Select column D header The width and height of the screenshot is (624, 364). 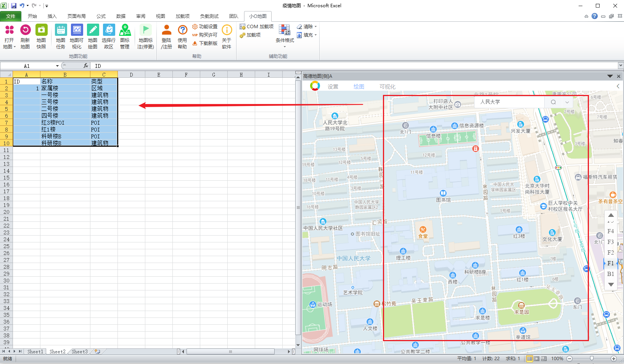pyautogui.click(x=131, y=75)
